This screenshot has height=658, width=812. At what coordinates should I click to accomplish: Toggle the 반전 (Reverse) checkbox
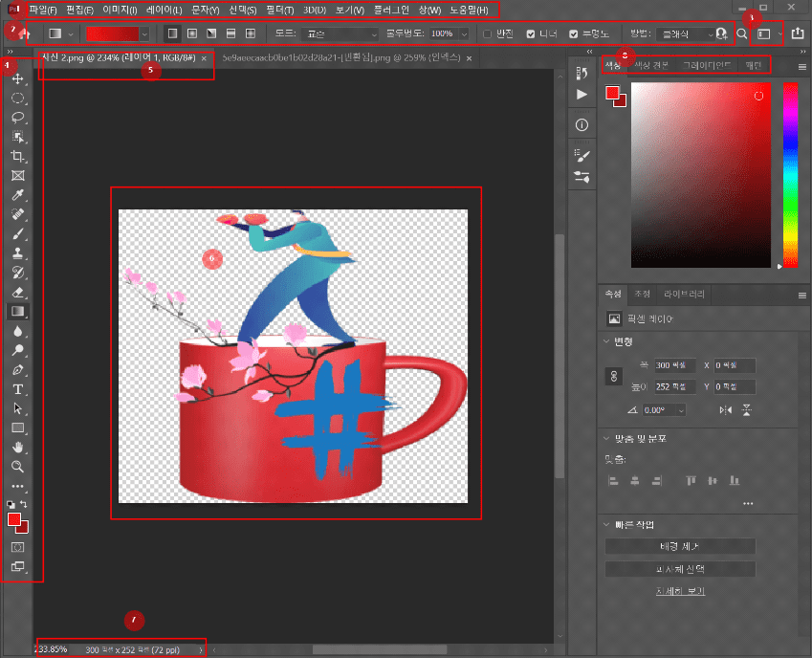click(488, 34)
